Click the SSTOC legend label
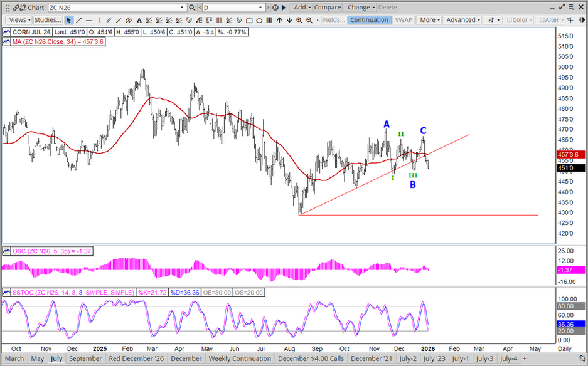 tap(73, 292)
